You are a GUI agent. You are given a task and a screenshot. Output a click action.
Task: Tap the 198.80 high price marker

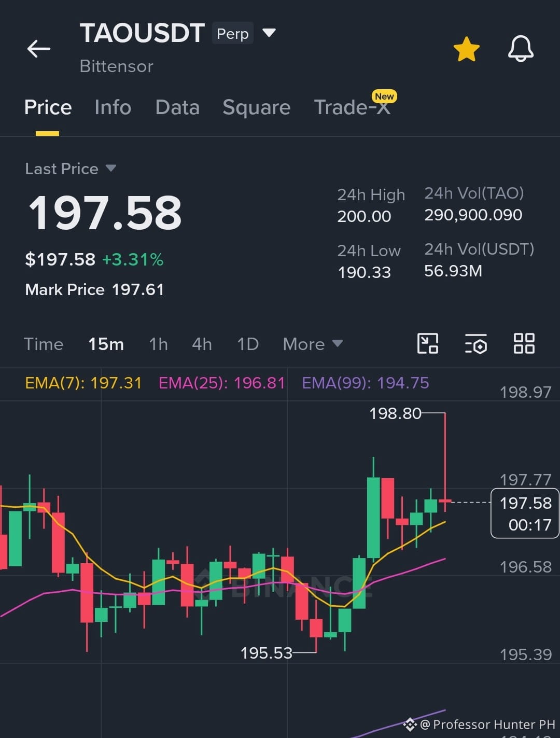[395, 413]
